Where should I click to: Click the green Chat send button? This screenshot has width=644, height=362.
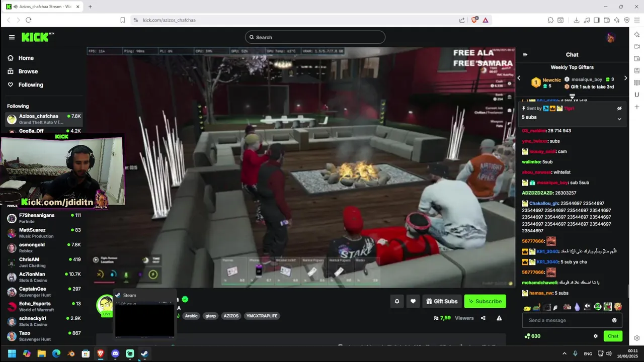(x=613, y=336)
